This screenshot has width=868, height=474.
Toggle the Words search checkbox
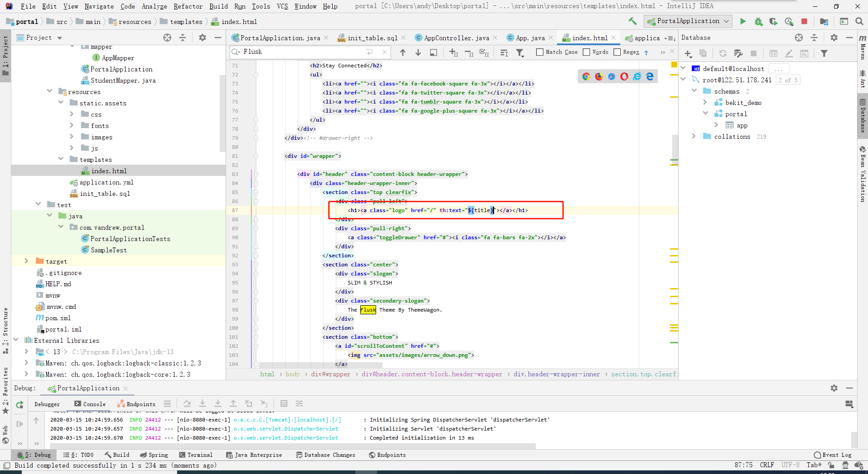[586, 52]
